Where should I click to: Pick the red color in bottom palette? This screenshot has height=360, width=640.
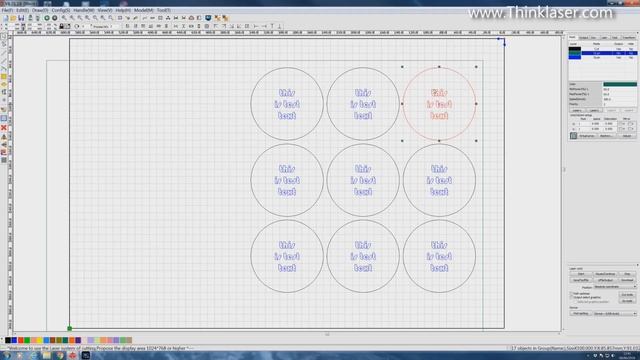(20, 340)
